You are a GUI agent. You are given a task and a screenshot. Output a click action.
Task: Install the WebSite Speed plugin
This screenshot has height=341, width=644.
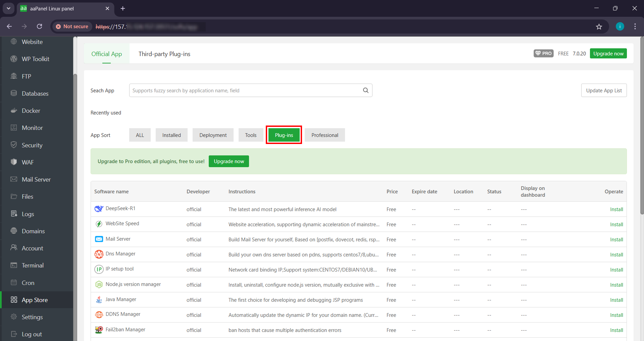tap(616, 224)
